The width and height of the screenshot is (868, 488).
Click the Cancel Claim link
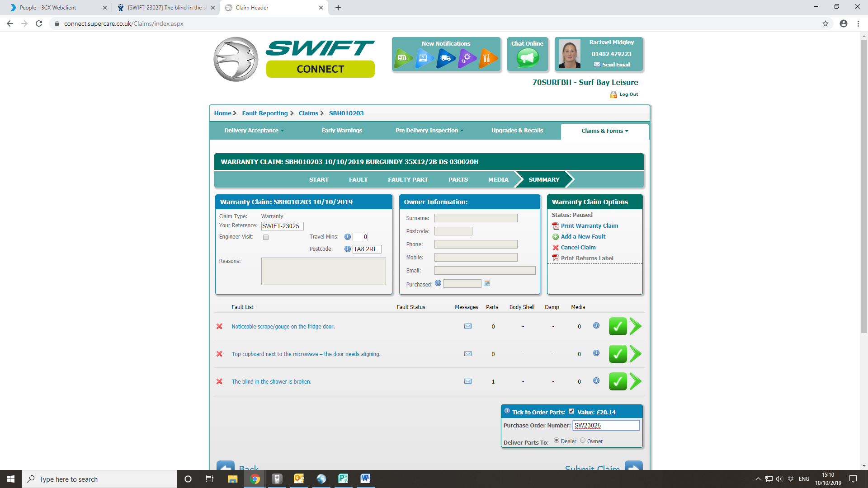click(x=578, y=248)
